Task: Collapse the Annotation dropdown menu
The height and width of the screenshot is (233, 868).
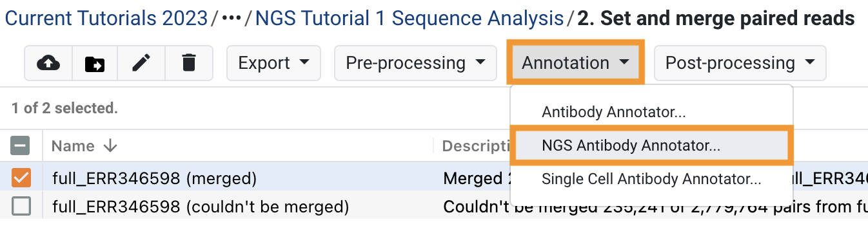Action: [575, 62]
